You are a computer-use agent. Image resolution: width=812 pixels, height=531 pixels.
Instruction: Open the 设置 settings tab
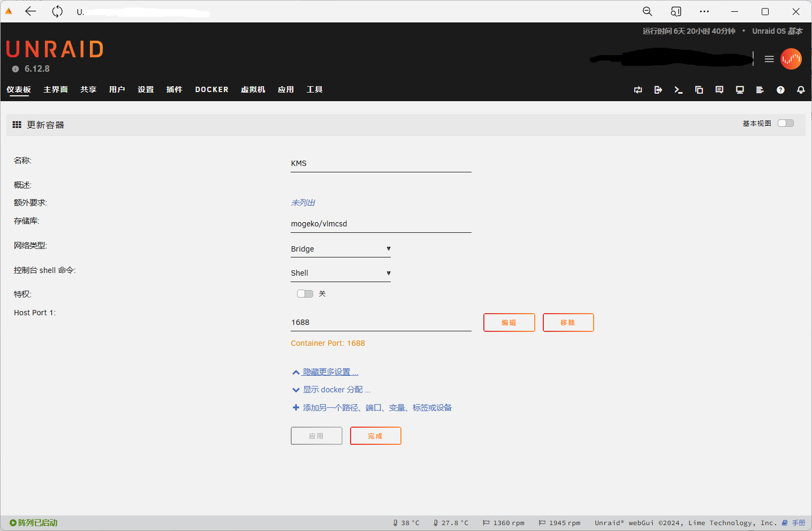(146, 89)
